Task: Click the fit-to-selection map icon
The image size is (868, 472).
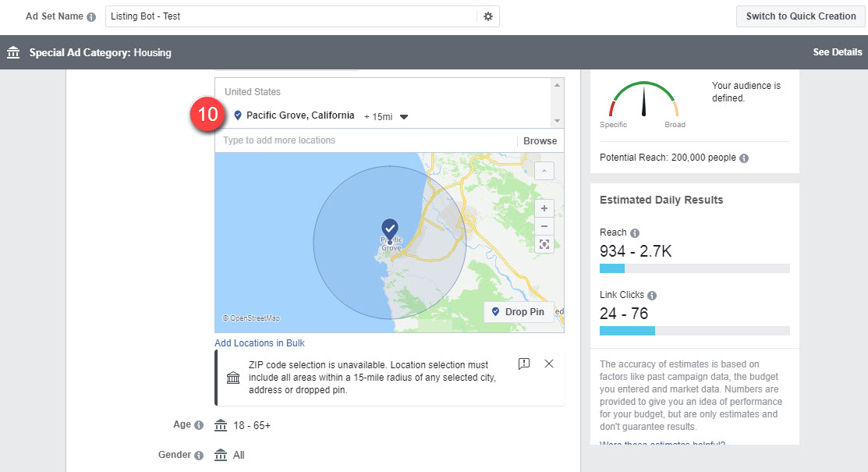Action: [x=544, y=244]
